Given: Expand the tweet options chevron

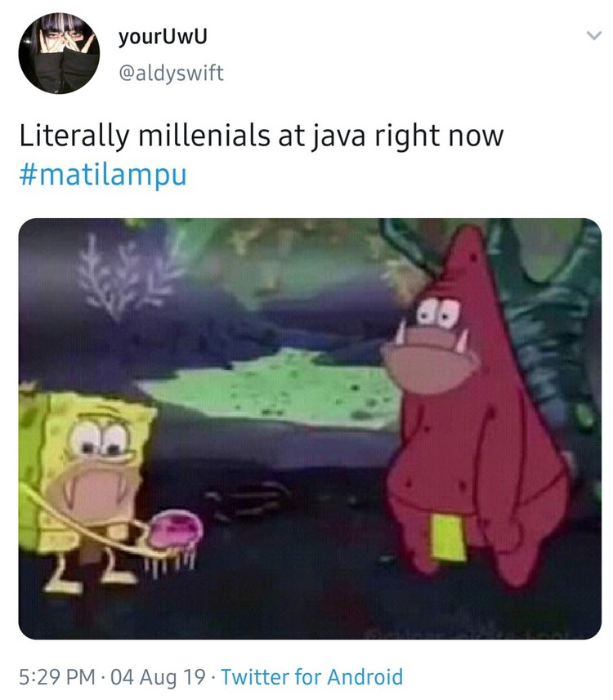Looking at the screenshot, I should coord(593,36).
